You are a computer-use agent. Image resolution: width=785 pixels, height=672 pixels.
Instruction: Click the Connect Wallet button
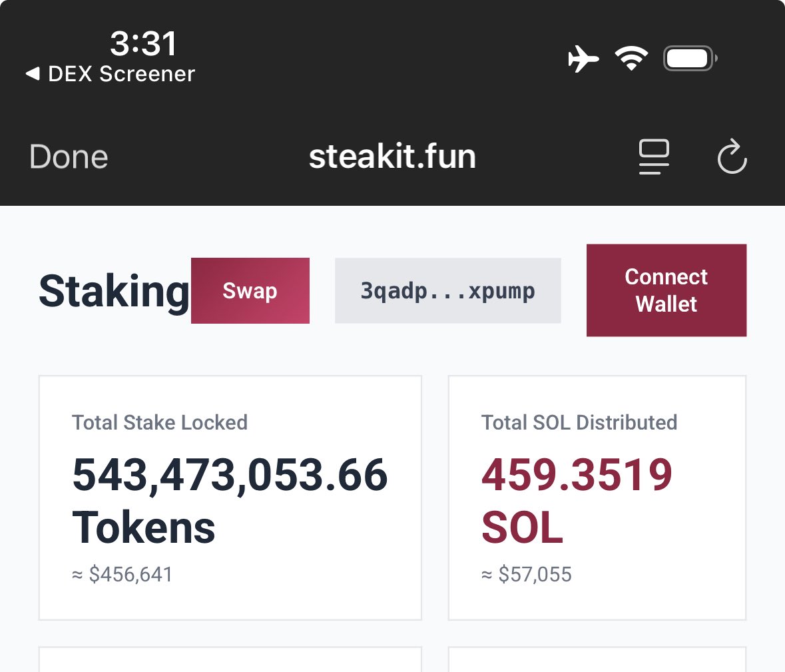[666, 290]
